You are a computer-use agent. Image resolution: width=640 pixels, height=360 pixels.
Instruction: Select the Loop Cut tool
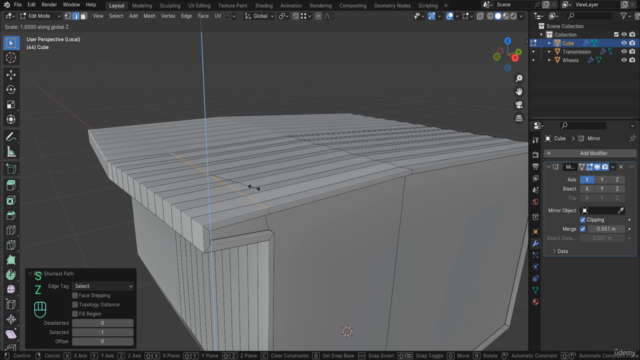(11, 230)
